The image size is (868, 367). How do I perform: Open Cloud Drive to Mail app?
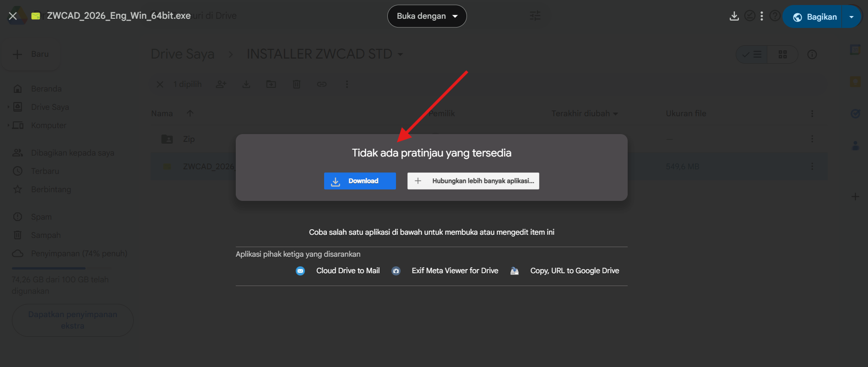347,270
